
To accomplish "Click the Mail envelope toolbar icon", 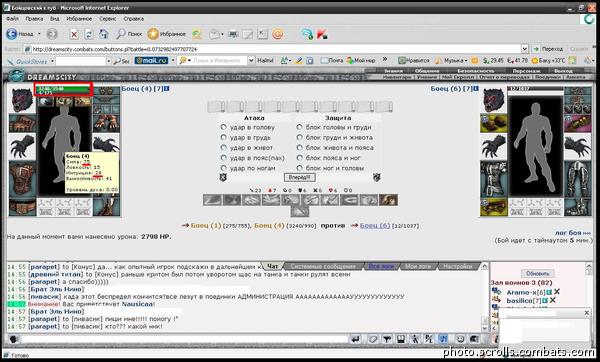I will tap(215, 34).
